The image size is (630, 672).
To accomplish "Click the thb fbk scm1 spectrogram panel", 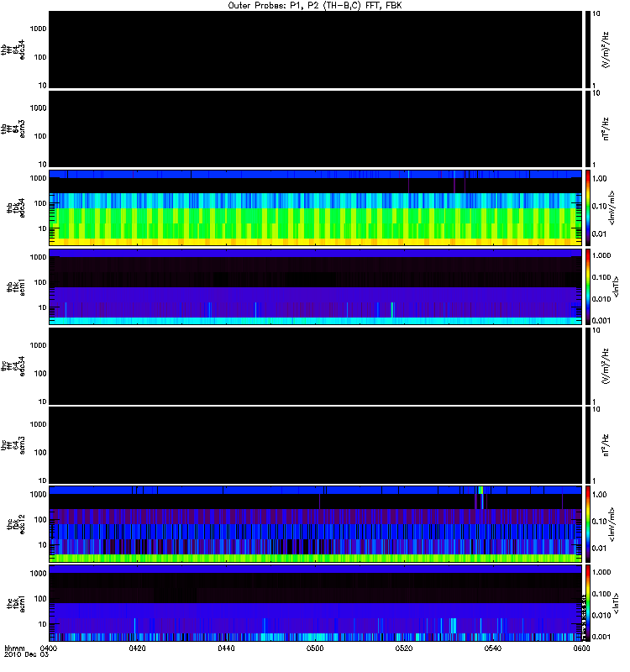I will (315, 286).
